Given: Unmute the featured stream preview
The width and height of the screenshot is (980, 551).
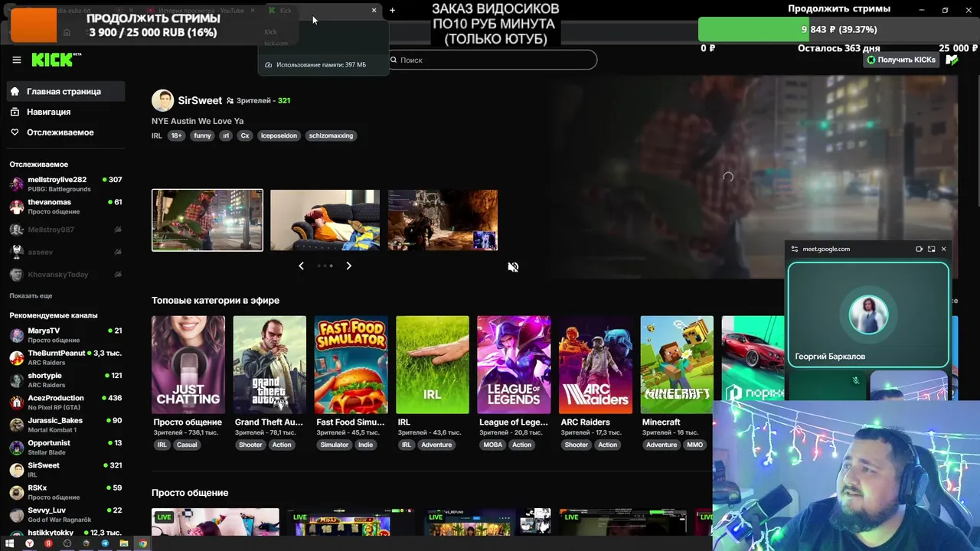Looking at the screenshot, I should 513,267.
